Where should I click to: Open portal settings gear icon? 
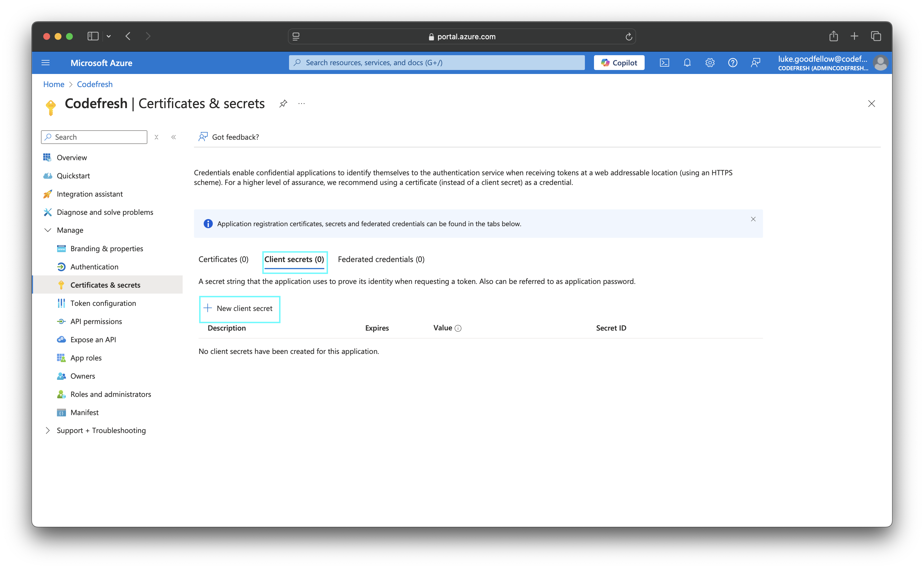click(709, 63)
